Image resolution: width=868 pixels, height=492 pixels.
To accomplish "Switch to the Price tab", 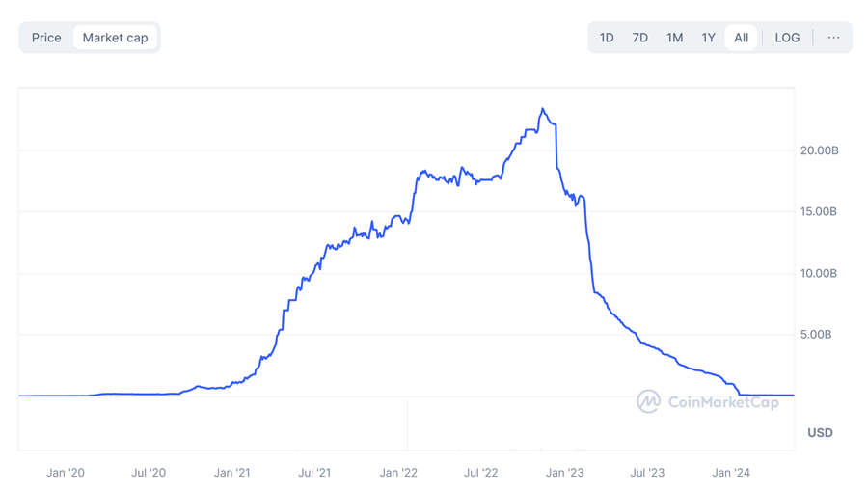I will pos(46,38).
